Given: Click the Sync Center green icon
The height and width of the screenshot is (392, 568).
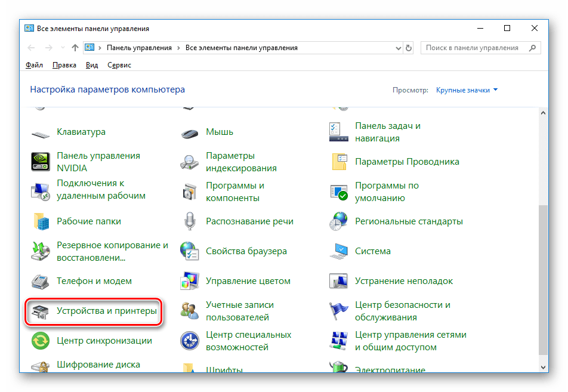Looking at the screenshot, I should click(40, 341).
